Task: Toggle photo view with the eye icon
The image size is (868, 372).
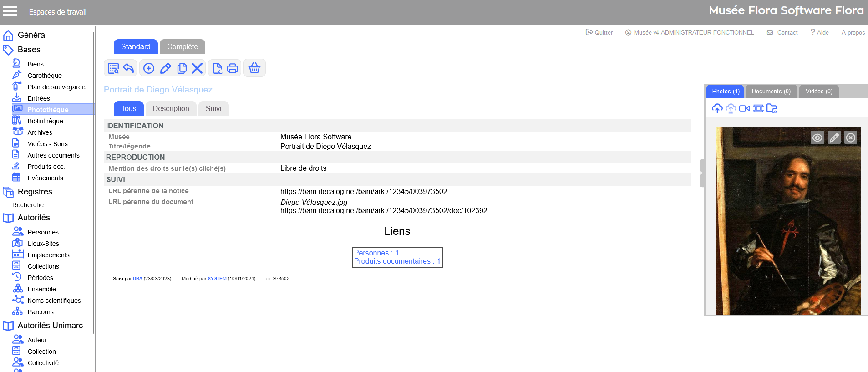Action: (x=817, y=138)
